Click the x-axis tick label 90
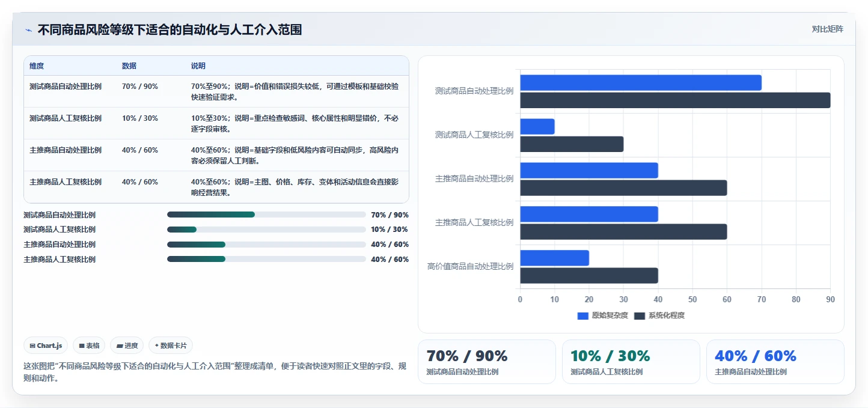Screen dimensions: 868x408 830,299
